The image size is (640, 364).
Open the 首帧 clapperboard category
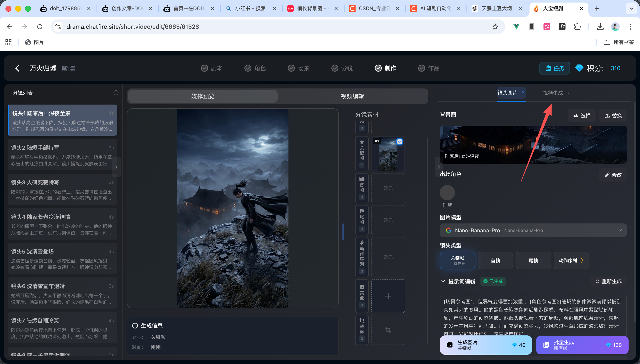pyautogui.click(x=362, y=188)
